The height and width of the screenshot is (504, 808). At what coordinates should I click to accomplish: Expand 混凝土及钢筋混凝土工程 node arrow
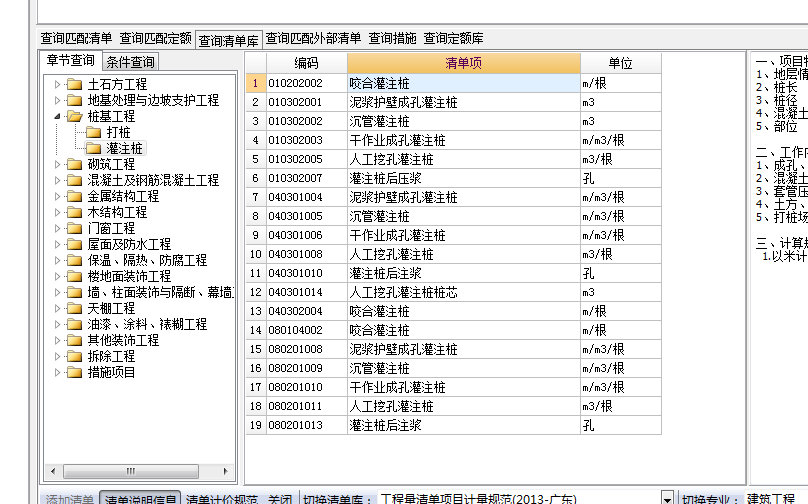(58, 180)
